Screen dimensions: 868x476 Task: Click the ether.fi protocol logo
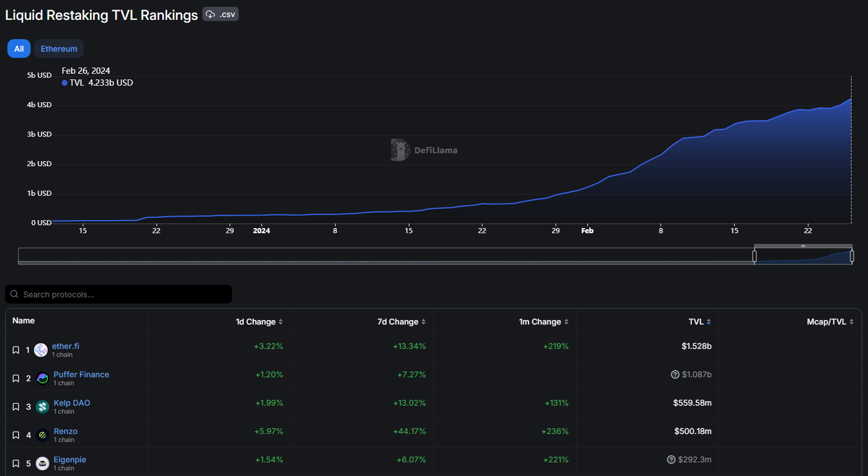(x=41, y=349)
